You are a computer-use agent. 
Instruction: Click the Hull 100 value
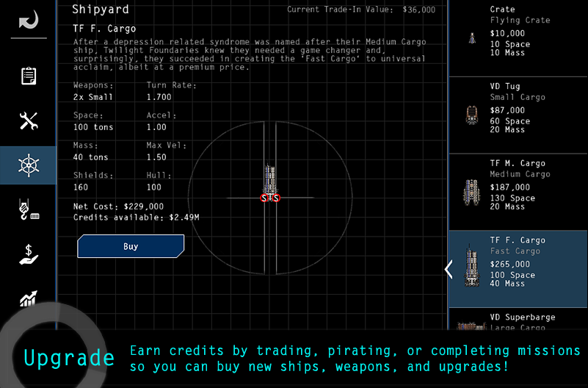coord(153,187)
